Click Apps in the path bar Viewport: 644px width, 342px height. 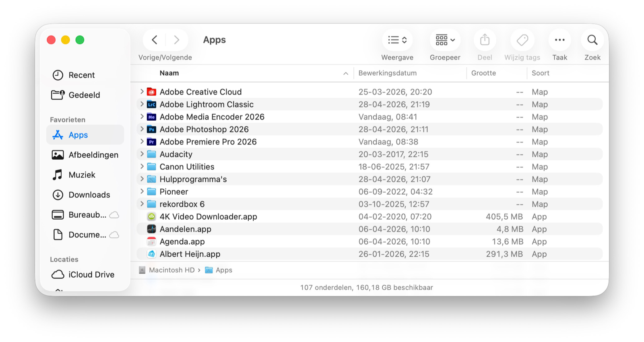[x=224, y=270]
